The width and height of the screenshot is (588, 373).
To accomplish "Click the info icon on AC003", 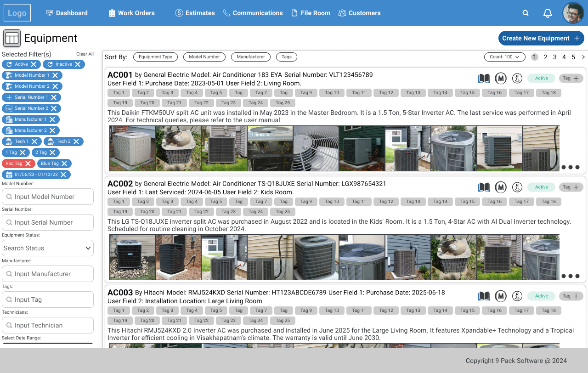I will pyautogui.click(x=517, y=296).
